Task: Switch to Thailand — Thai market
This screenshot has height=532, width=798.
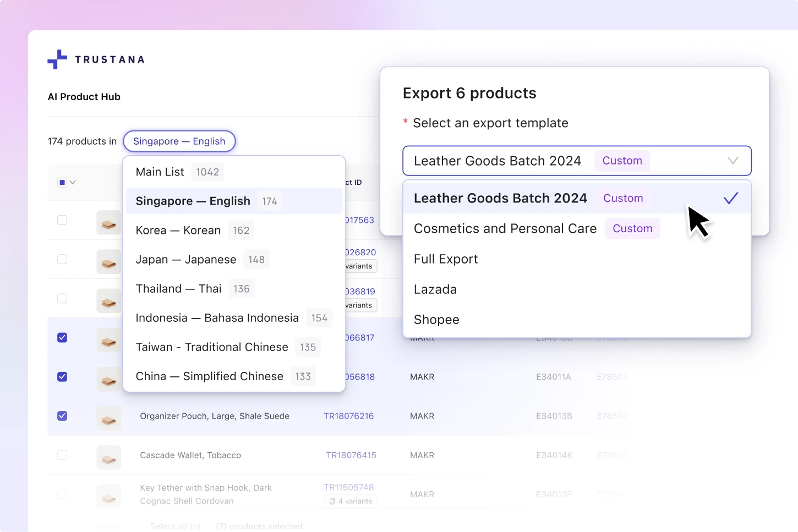Action: (234, 289)
